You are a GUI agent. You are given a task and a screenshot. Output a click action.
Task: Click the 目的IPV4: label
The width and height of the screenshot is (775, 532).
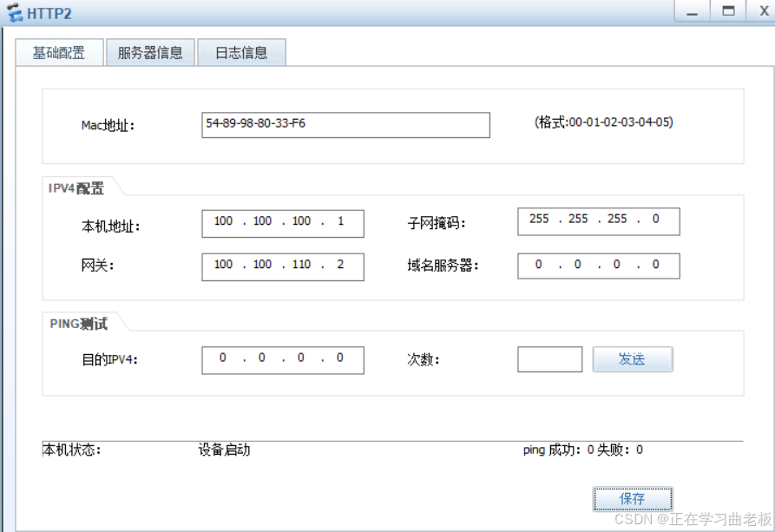[x=109, y=359]
